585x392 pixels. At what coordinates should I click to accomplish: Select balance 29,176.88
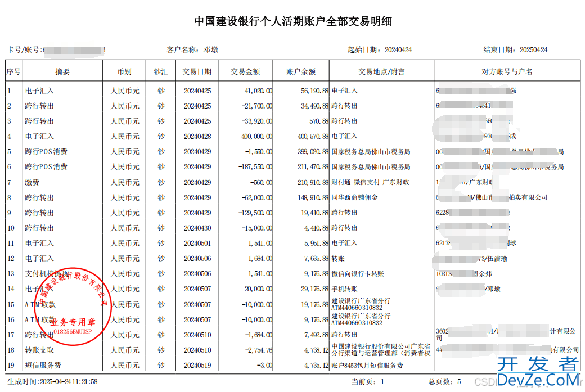(315, 289)
